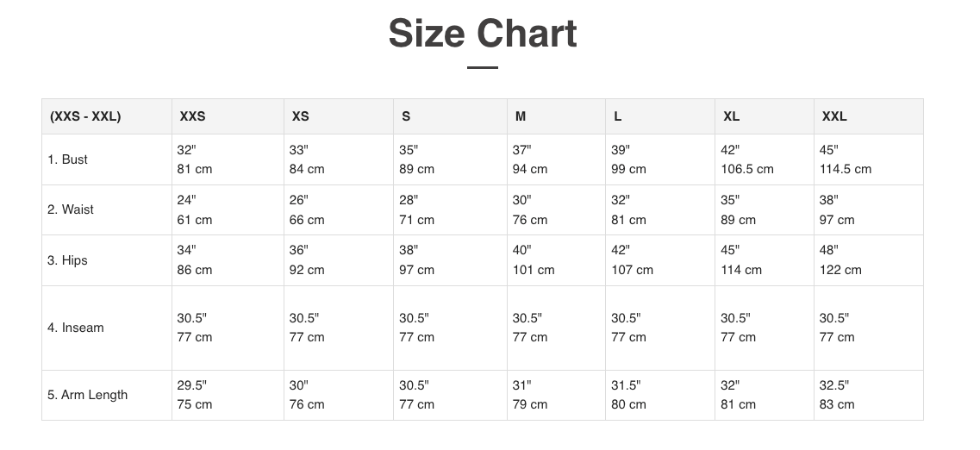
Task: Select the M hips value 101 cm
Action: 534,270
